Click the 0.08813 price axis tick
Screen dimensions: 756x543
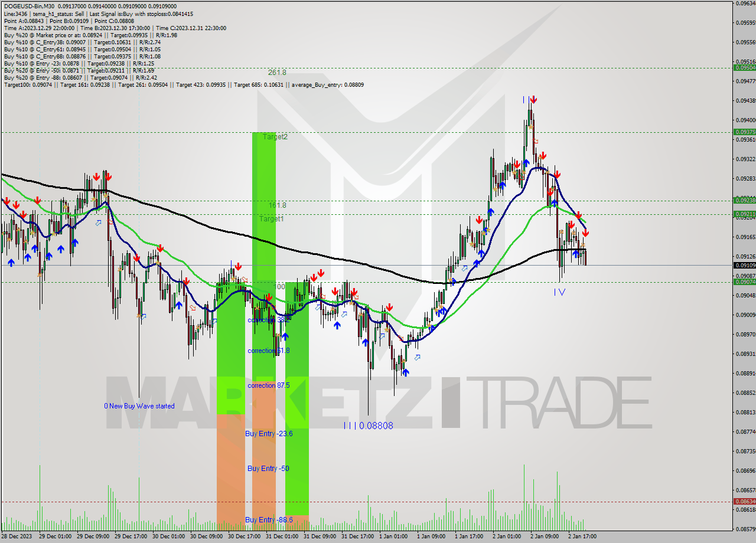745,412
